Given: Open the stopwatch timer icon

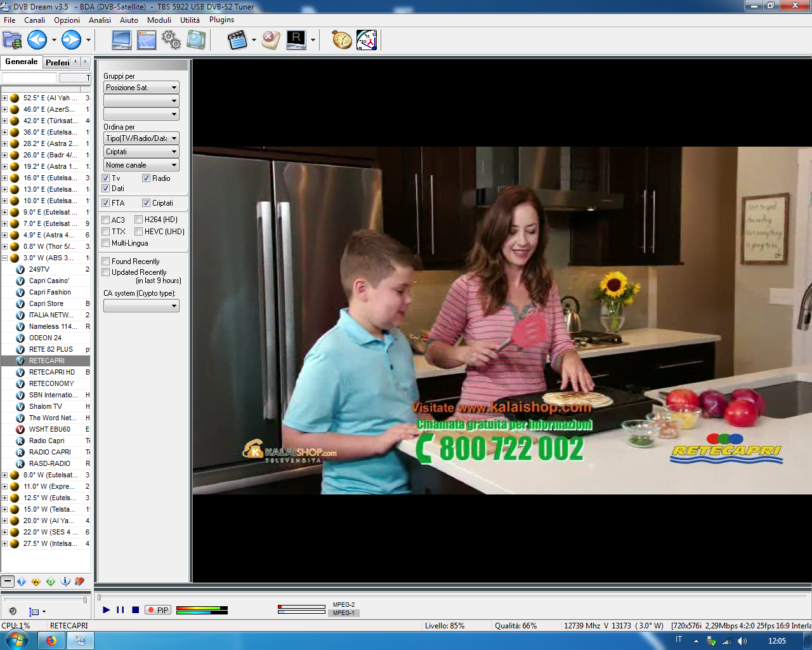Looking at the screenshot, I should (342, 40).
